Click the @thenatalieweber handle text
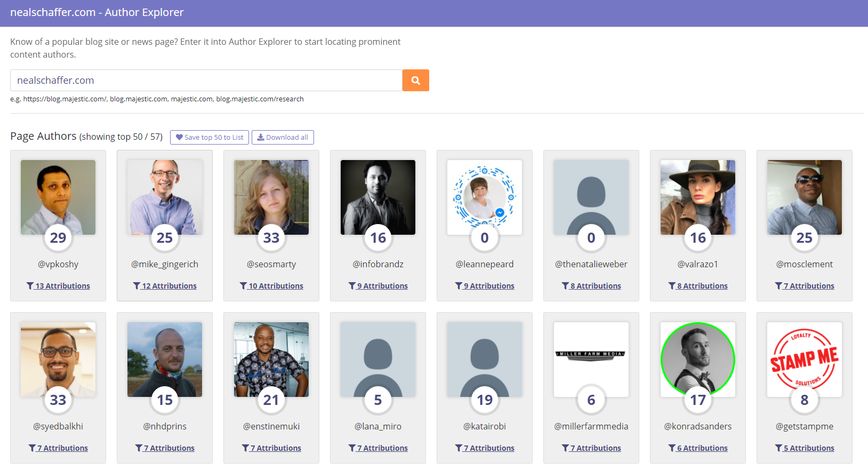 click(x=591, y=264)
